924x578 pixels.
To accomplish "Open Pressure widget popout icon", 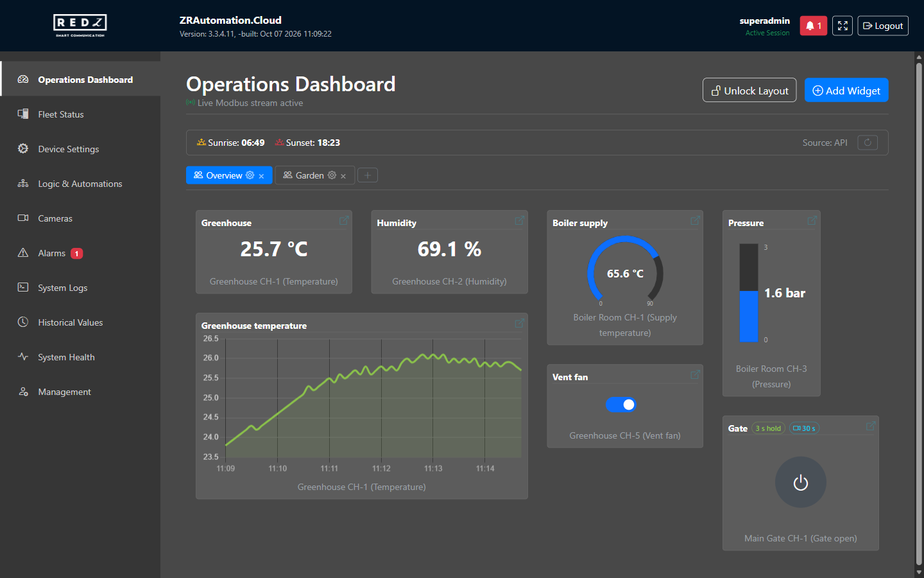I will 812,220.
